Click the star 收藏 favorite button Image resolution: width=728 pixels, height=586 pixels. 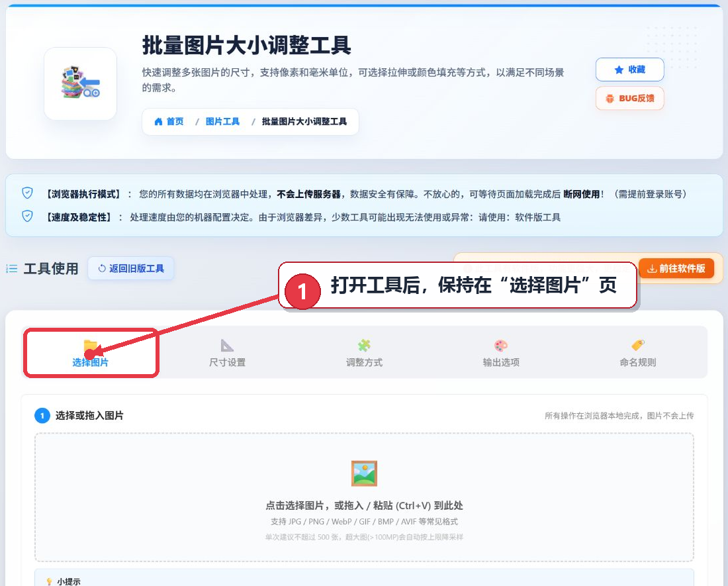(629, 70)
